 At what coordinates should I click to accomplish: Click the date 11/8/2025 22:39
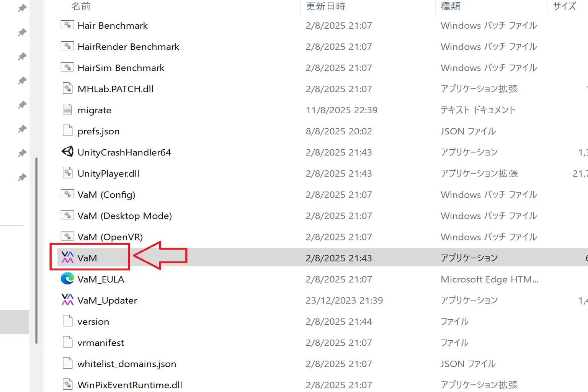pyautogui.click(x=341, y=110)
